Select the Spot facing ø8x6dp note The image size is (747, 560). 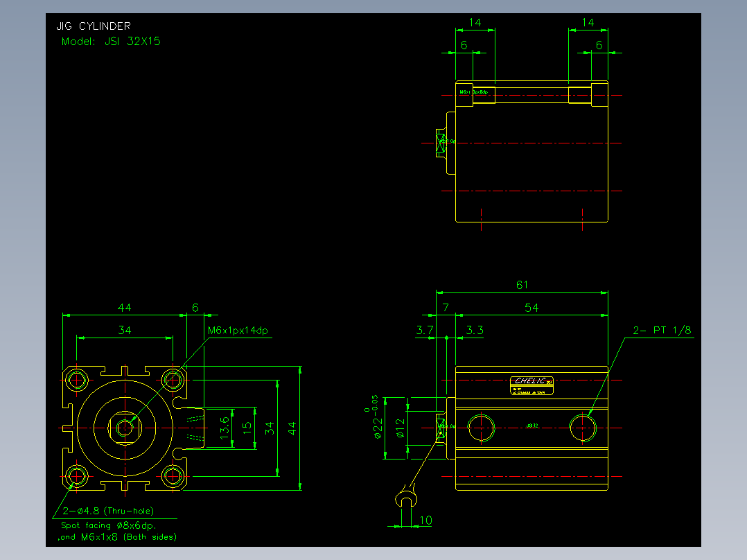(109, 525)
